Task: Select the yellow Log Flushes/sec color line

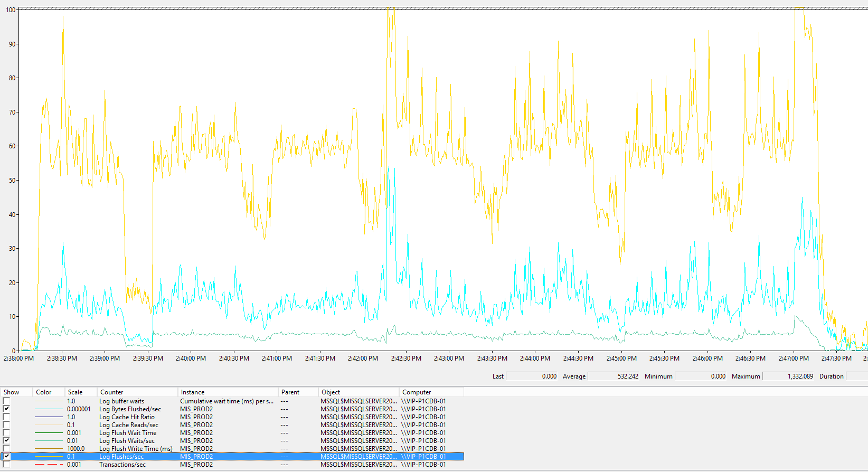Action: tap(49, 457)
